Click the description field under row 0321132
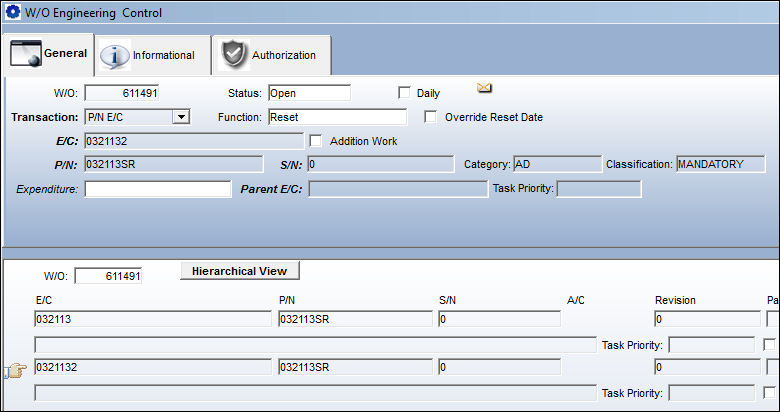This screenshot has height=412, width=780. pos(315,393)
